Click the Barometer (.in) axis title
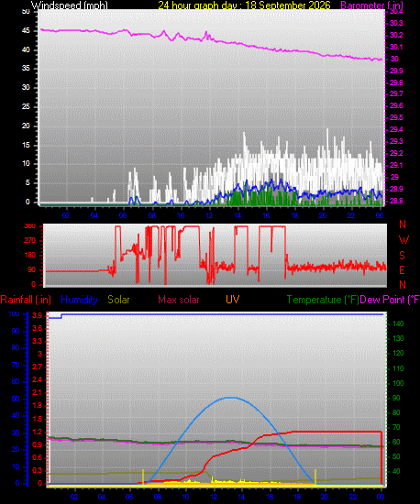This screenshot has height=504, width=420. click(x=371, y=5)
